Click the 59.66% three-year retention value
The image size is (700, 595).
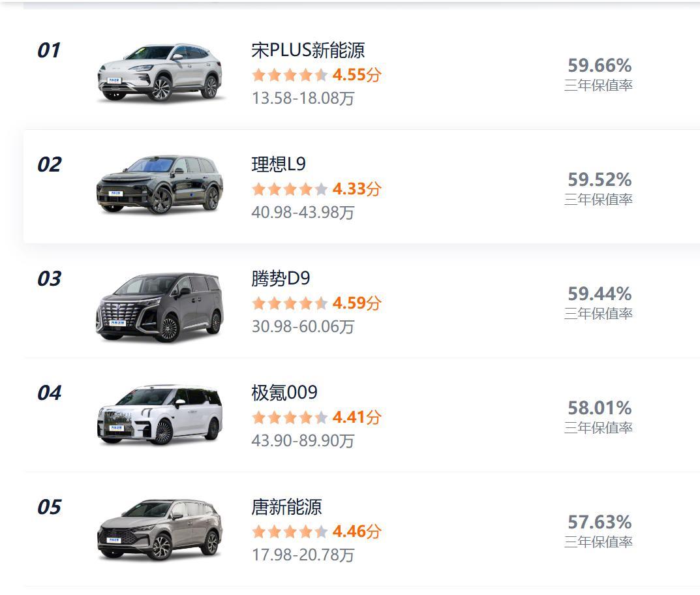click(x=599, y=65)
